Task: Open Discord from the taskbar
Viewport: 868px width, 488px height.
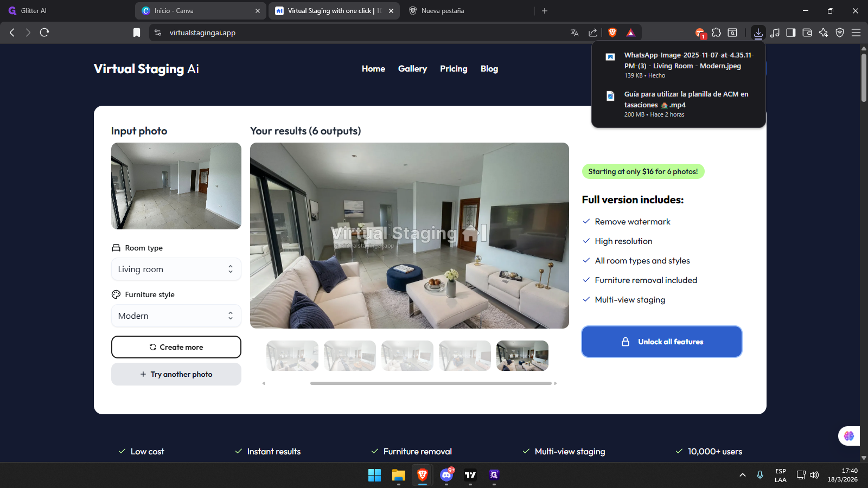Action: pos(446,475)
